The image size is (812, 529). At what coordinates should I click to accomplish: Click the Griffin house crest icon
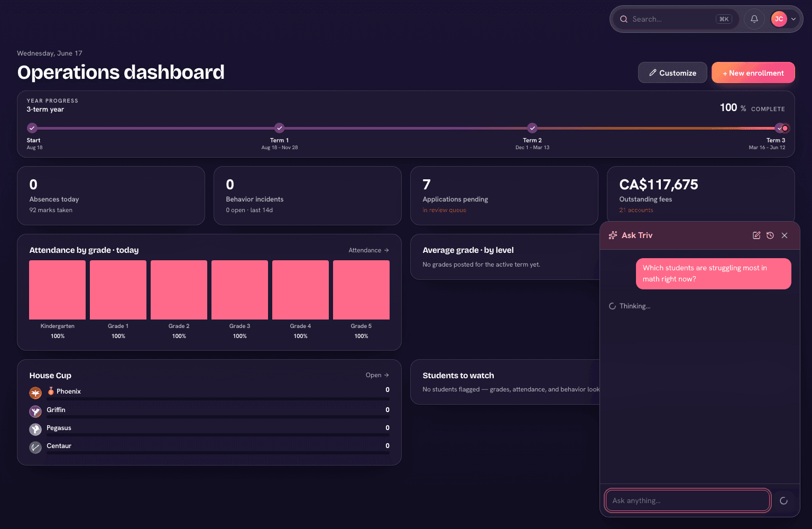[35, 411]
